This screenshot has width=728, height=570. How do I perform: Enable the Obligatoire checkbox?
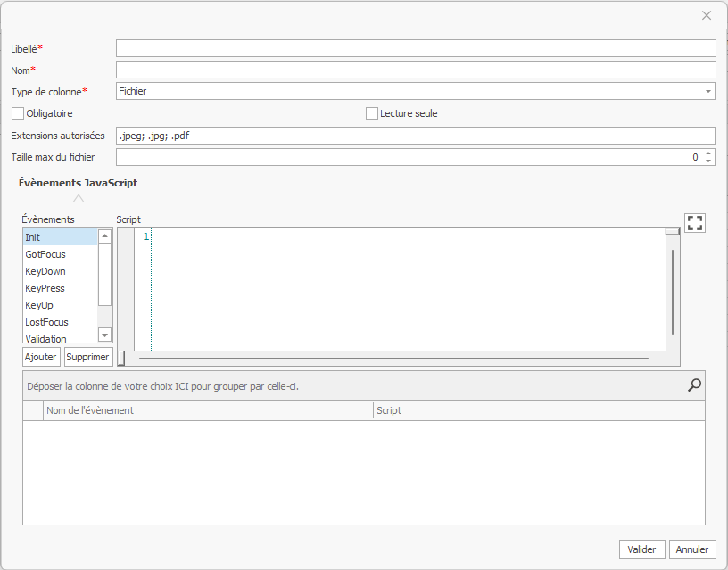pos(18,113)
